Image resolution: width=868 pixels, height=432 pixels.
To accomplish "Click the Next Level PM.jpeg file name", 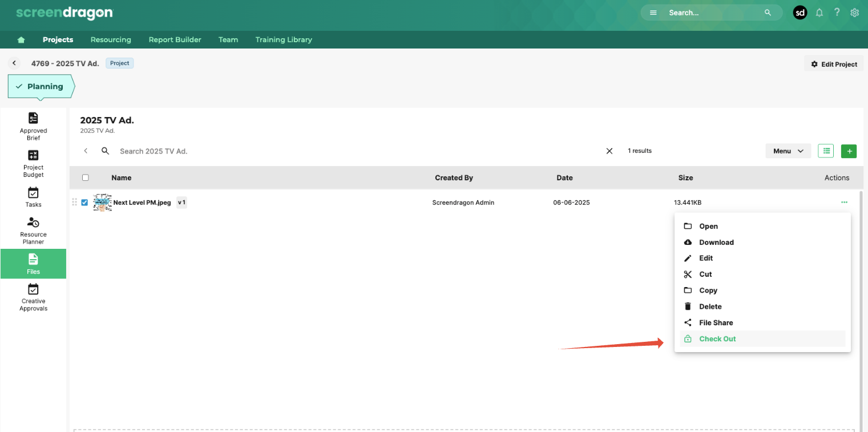I will [142, 203].
